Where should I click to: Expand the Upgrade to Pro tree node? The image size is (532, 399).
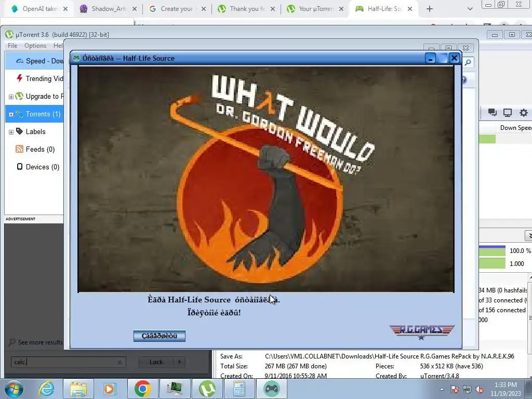pyautogui.click(x=11, y=97)
